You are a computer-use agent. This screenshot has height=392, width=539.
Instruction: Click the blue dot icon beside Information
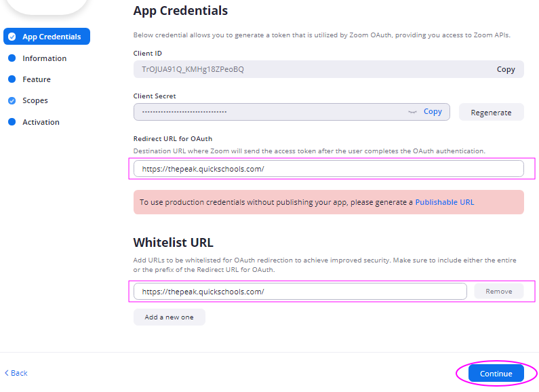12,58
